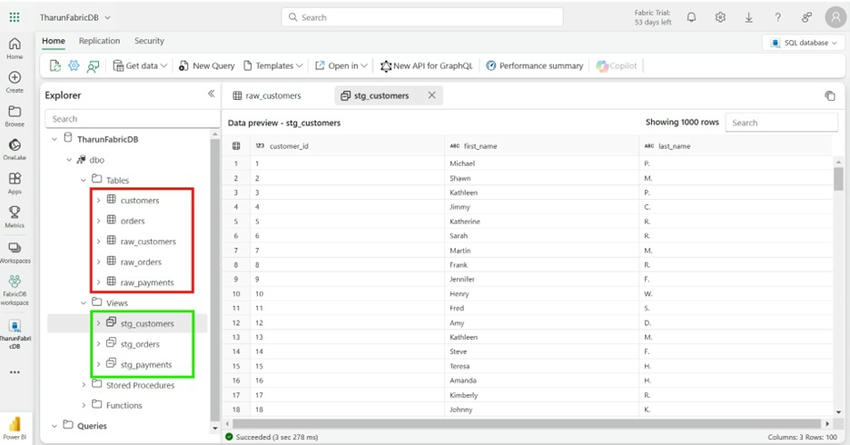Screen dimensions: 850x445
Task: Switch to the Replication tab
Action: (99, 41)
